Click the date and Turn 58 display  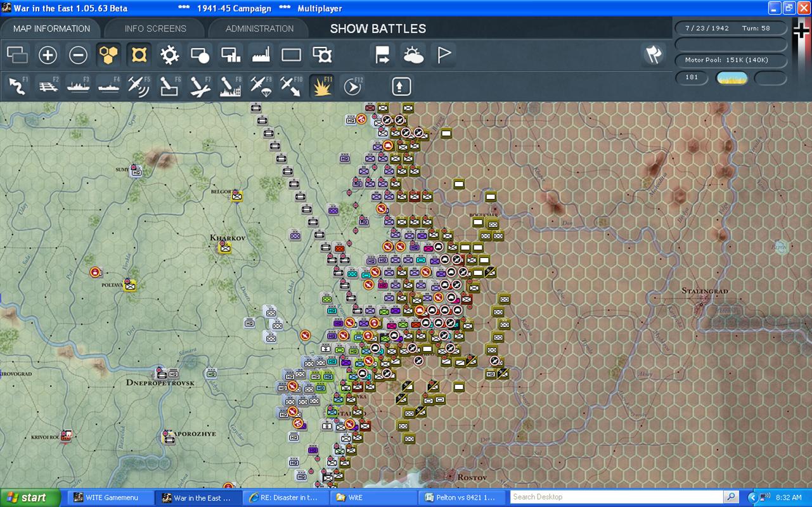(x=731, y=28)
